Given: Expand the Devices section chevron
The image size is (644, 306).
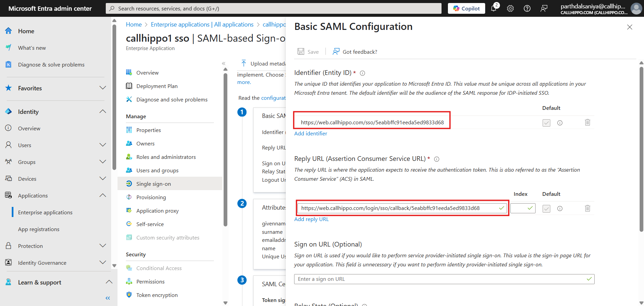Looking at the screenshot, I should (103, 179).
